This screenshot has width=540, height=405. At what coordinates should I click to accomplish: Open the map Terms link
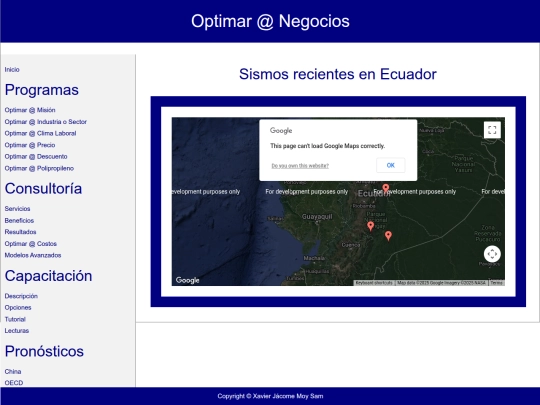496,283
